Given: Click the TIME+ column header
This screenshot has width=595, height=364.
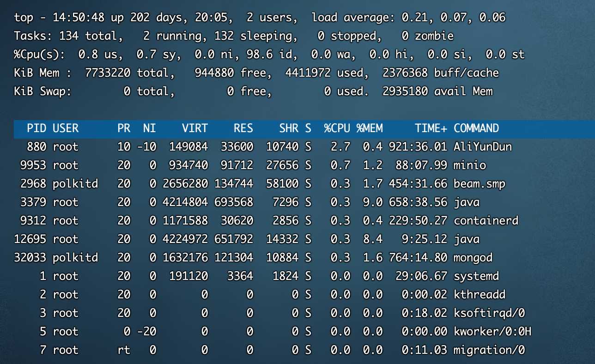Looking at the screenshot, I should click(431, 128).
